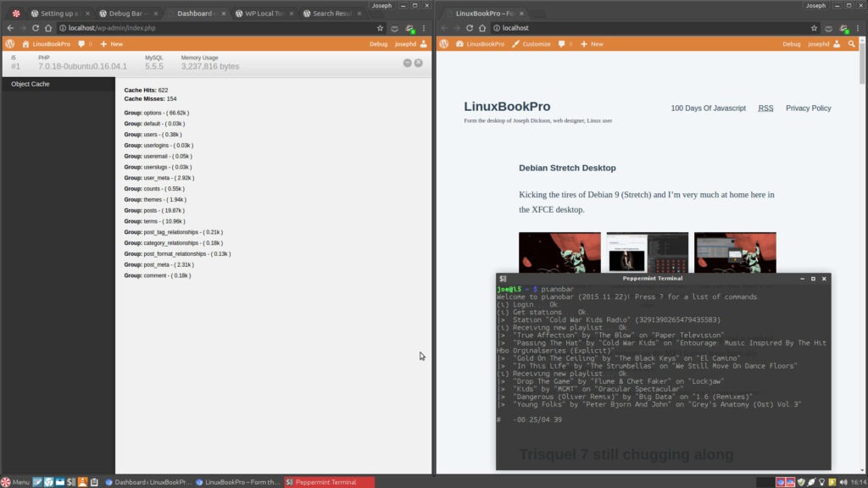
Task: Minimize the Debug Bar panel with round button
Action: (408, 63)
